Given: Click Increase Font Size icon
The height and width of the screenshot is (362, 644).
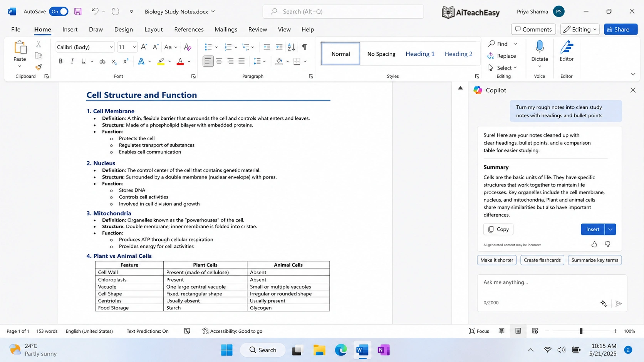Looking at the screenshot, I should coord(144,47).
